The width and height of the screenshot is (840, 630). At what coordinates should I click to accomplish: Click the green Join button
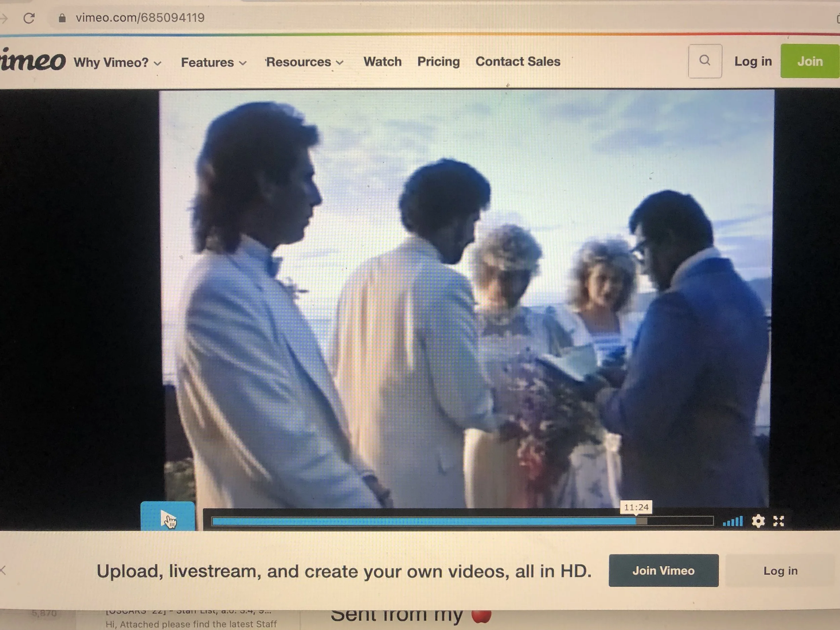(810, 61)
